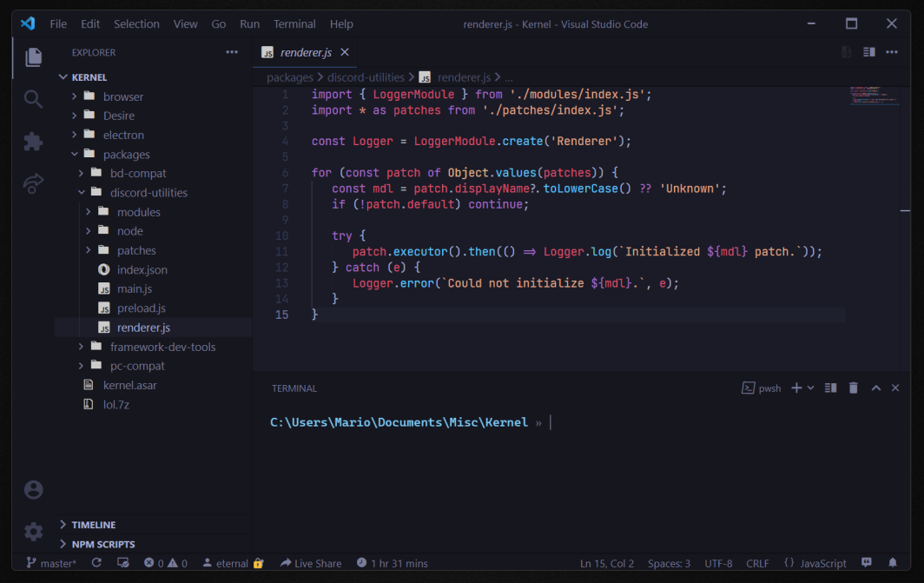
Task: Synchronize changes using sync icon
Action: click(96, 563)
